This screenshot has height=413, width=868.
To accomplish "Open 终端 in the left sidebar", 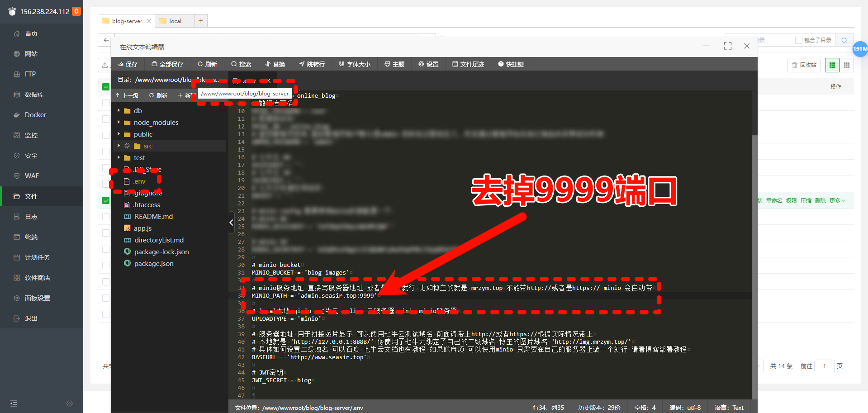I will 31,237.
